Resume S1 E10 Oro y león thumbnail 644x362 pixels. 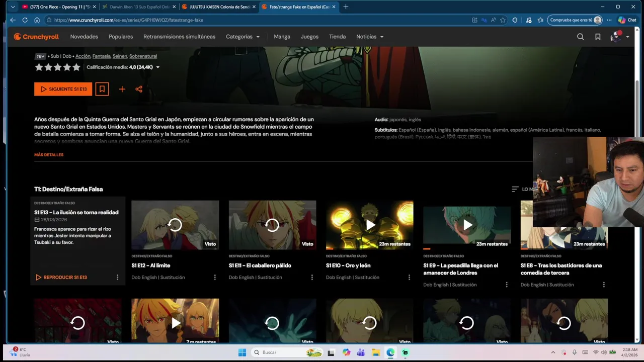coord(370,225)
